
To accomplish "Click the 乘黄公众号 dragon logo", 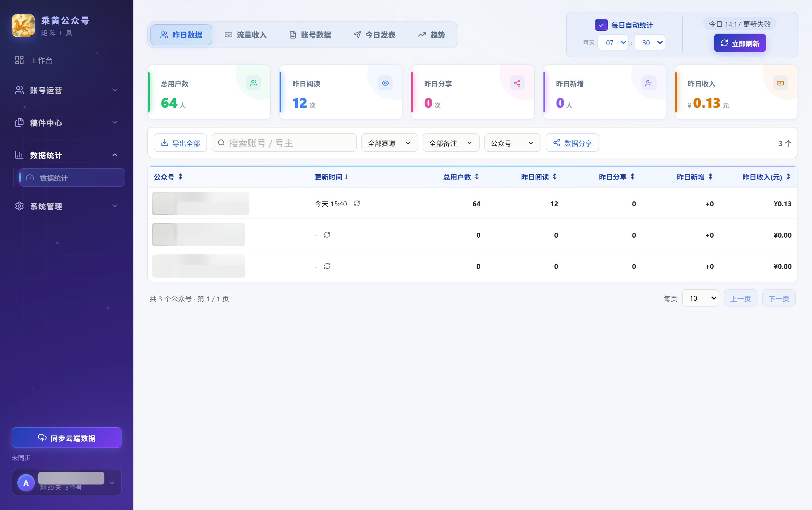I will click(x=23, y=25).
